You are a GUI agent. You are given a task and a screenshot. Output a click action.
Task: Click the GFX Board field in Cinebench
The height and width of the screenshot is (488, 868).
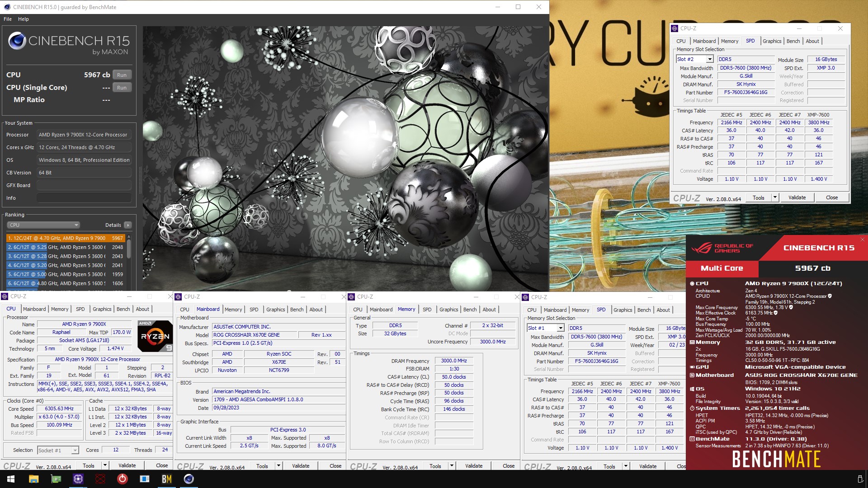pyautogui.click(x=84, y=185)
